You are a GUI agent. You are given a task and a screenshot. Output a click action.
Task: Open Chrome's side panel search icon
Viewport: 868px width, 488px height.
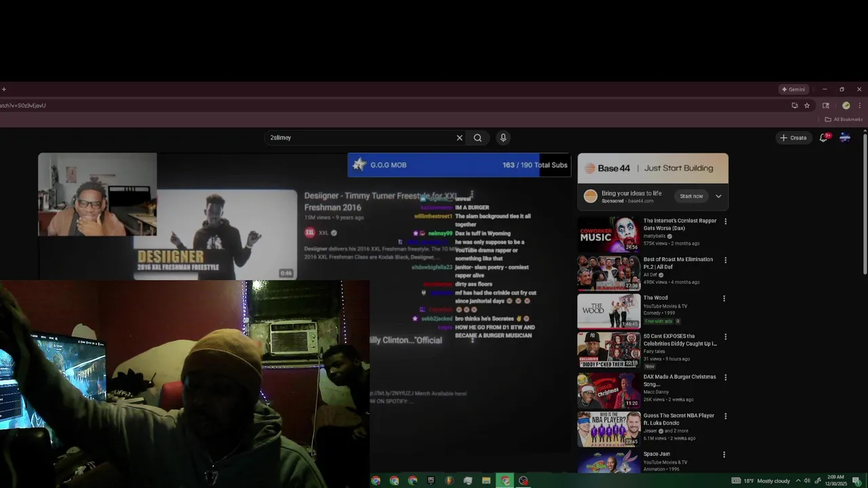[x=826, y=106]
